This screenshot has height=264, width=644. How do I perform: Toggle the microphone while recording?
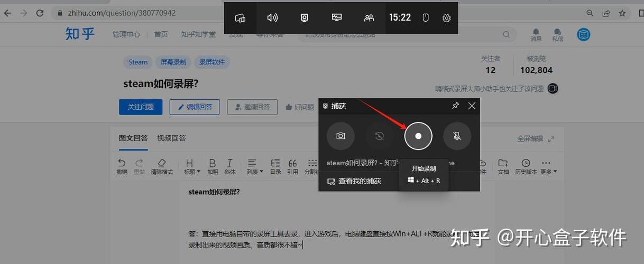[457, 136]
